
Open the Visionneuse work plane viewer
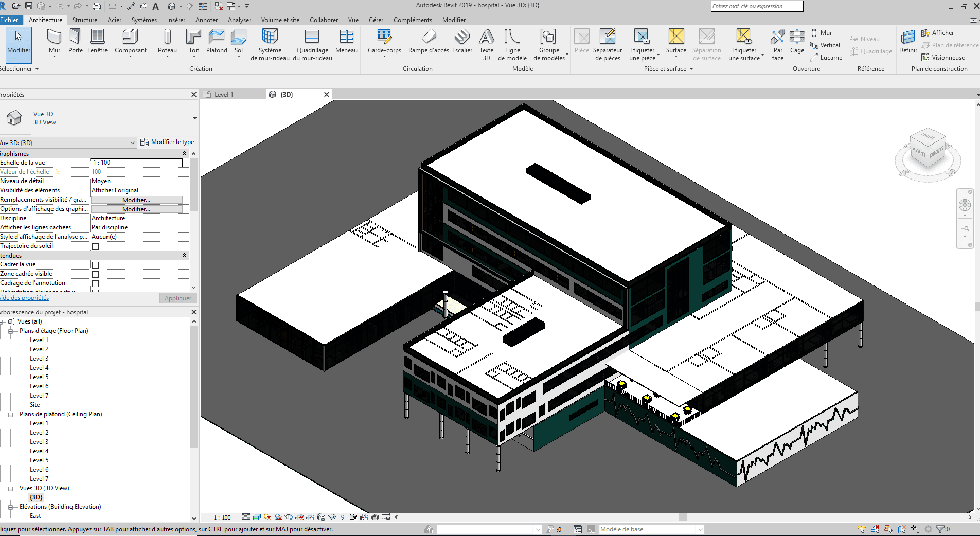[x=943, y=58]
